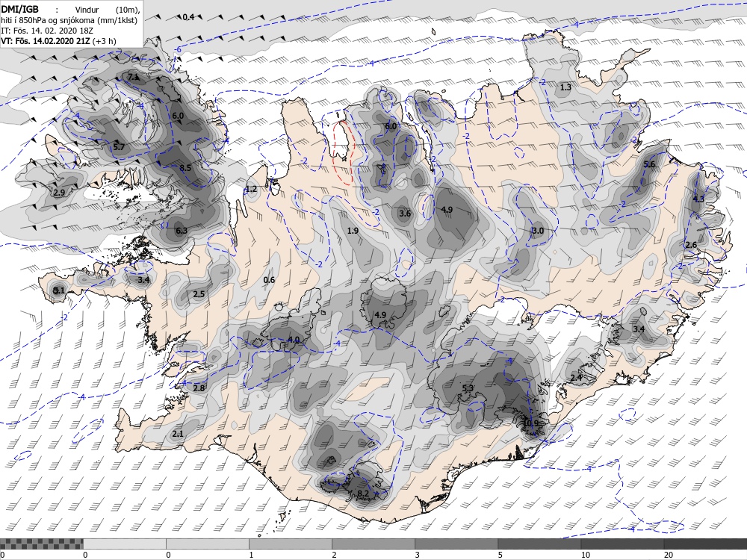Click the 5.3 snowfall value on Vatnajökull
This screenshot has height=560, width=747.
[468, 388]
